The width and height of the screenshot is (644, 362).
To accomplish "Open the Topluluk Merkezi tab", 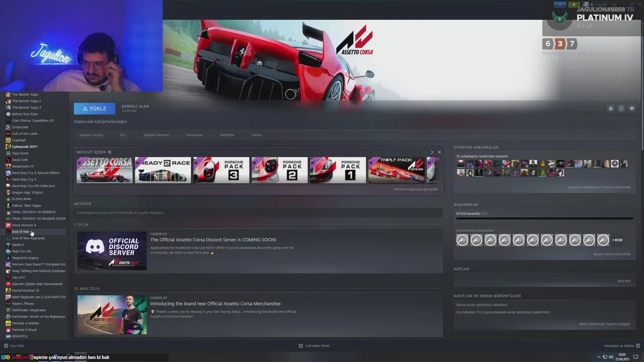I will (156, 135).
